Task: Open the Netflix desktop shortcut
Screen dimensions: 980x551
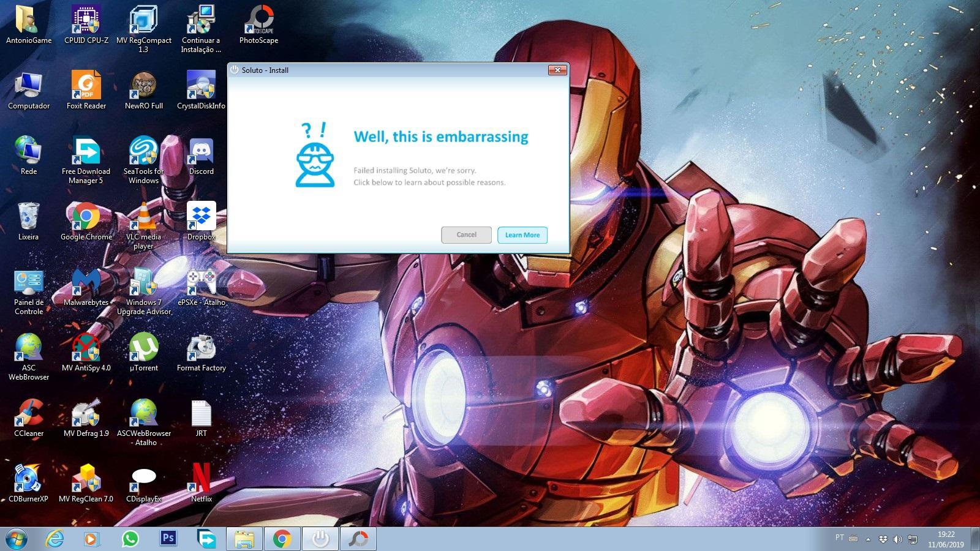Action: coord(201,483)
